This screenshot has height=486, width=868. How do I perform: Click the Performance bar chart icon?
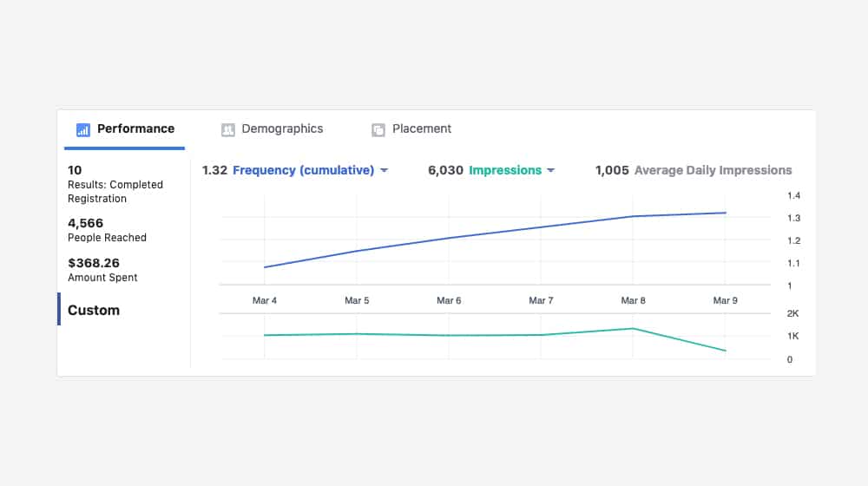(x=83, y=129)
